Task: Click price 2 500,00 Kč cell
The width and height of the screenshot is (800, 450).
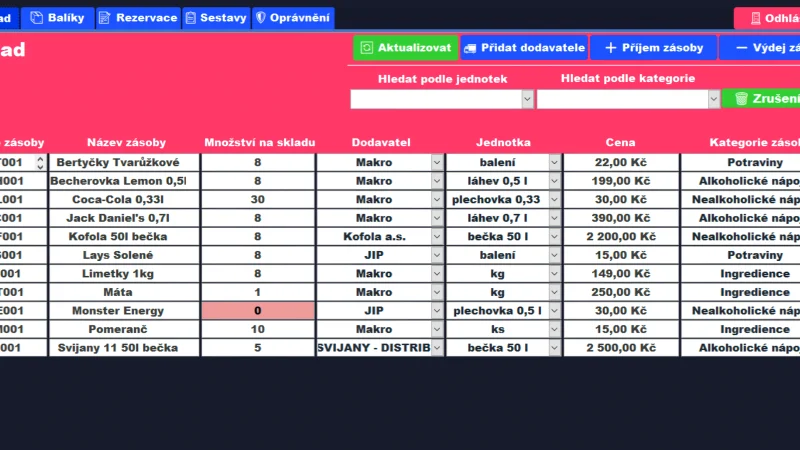Action: click(621, 348)
